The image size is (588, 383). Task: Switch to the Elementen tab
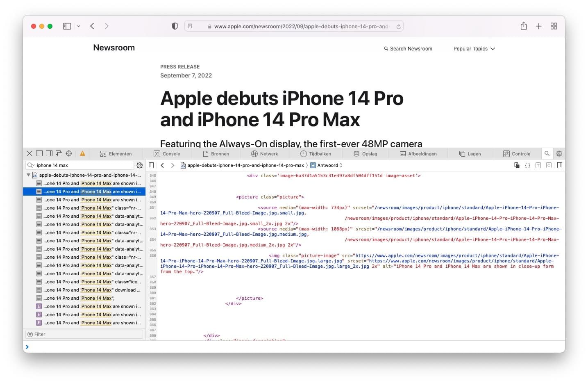pos(116,154)
